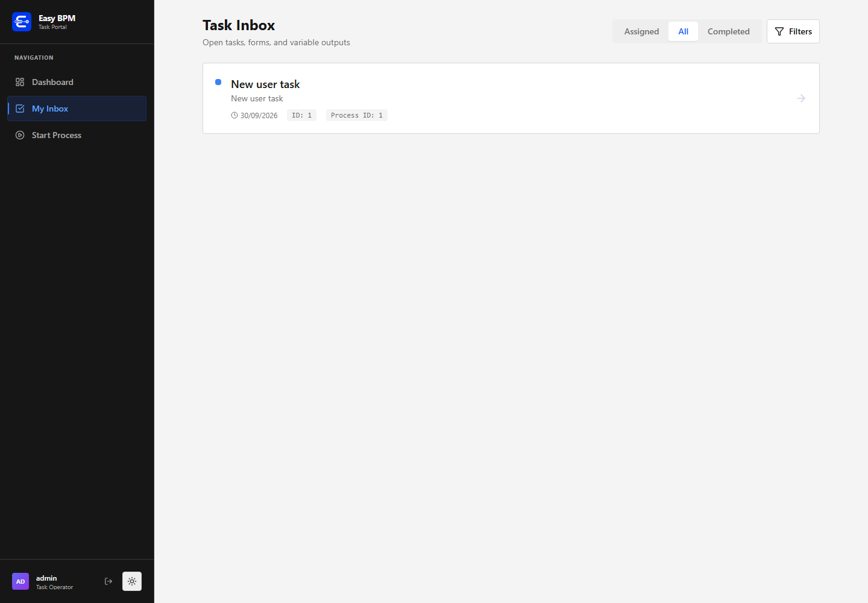Show the Completed tasks tab
This screenshot has width=868, height=603.
(729, 31)
